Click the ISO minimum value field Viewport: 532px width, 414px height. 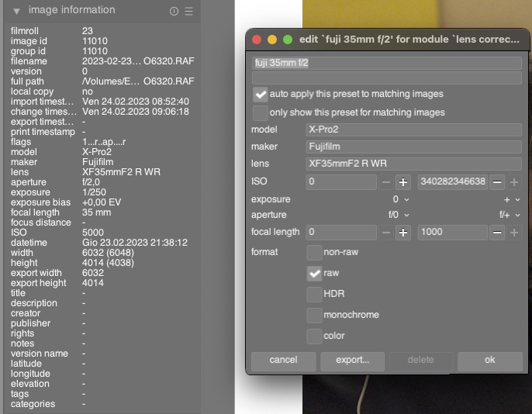click(x=341, y=181)
